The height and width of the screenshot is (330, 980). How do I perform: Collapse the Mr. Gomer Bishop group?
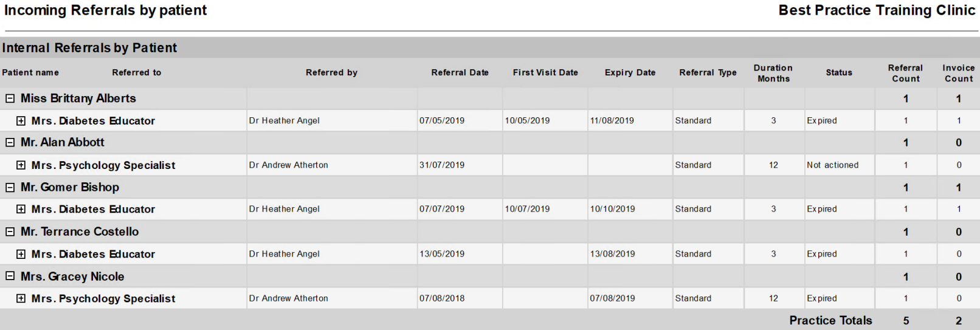pyautogui.click(x=10, y=188)
